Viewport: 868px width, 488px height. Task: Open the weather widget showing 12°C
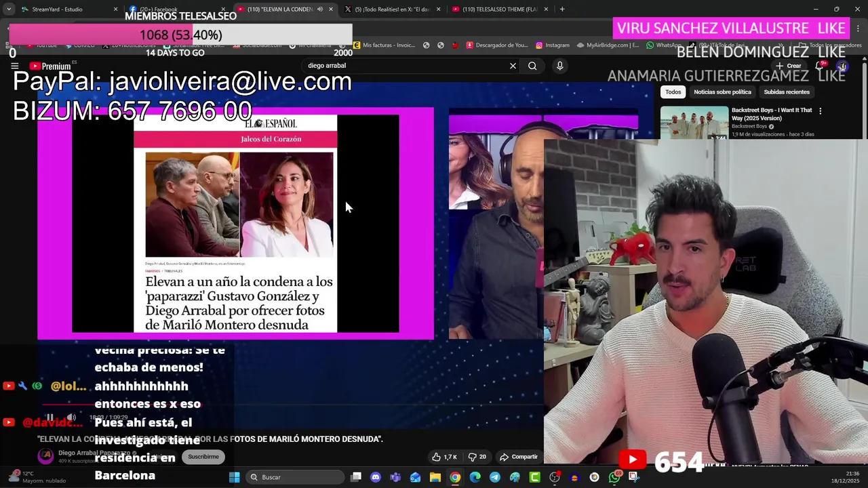tap(36, 477)
